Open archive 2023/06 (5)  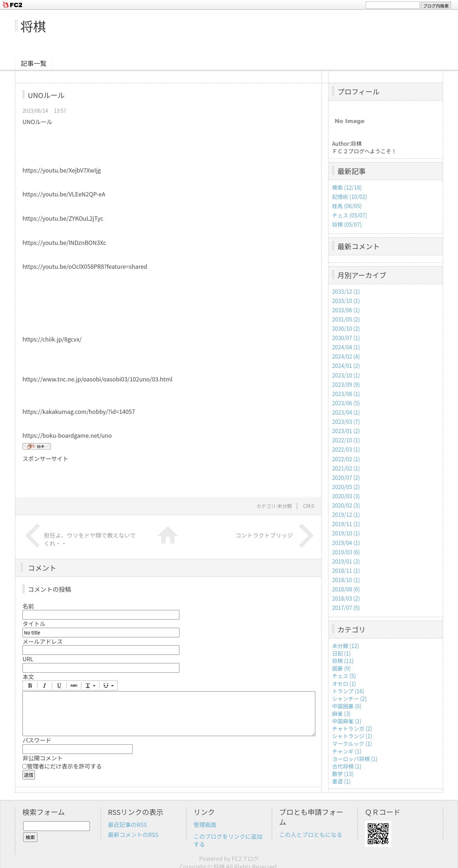click(x=346, y=403)
